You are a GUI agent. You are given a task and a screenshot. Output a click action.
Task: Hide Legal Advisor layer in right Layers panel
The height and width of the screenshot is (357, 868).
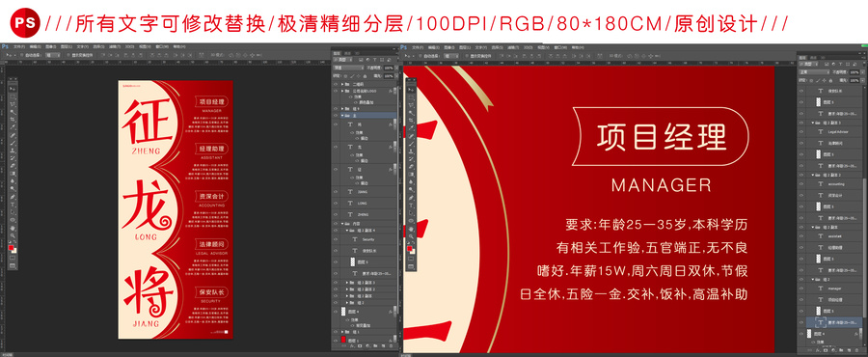(x=801, y=132)
